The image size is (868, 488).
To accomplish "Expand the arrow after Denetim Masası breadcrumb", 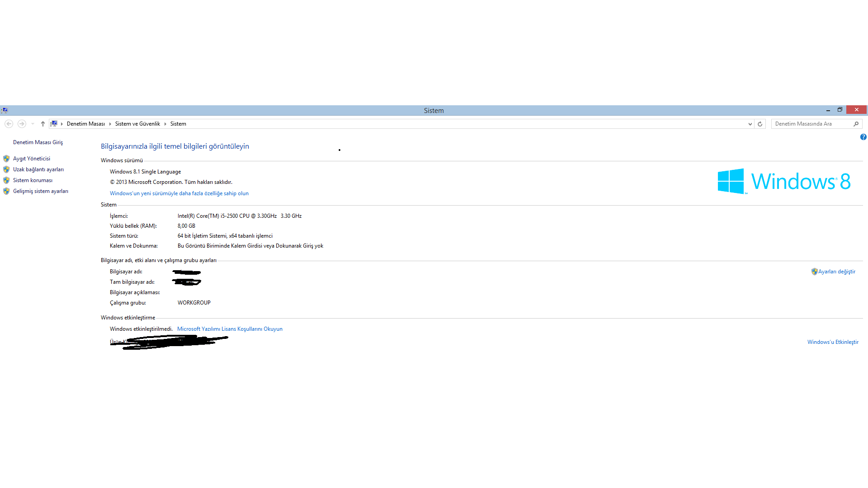I will pyautogui.click(x=110, y=124).
